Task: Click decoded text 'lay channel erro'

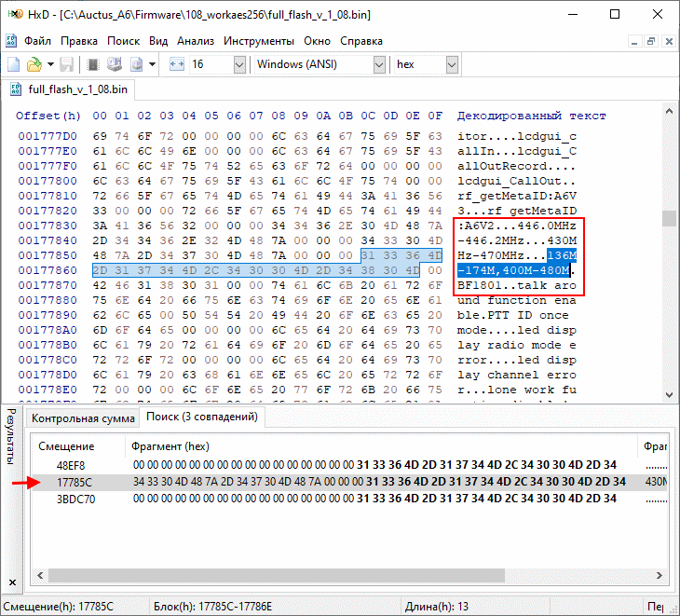Action: pos(516,375)
